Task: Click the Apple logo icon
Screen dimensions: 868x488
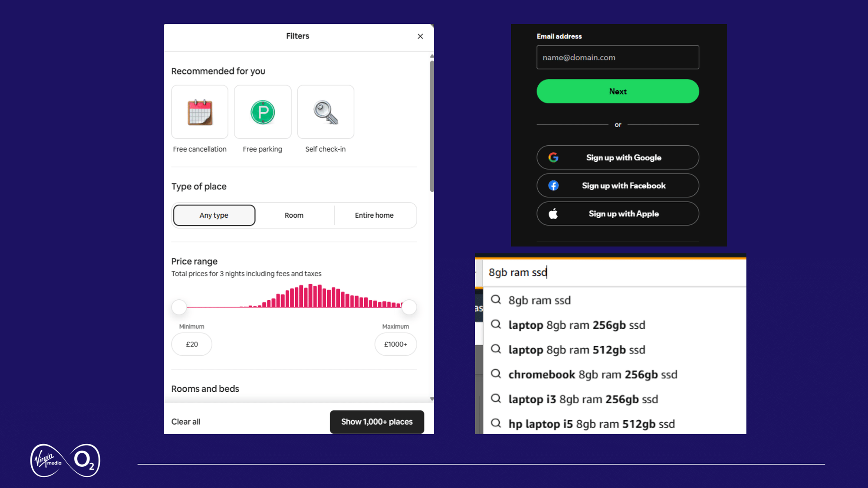Action: click(x=554, y=213)
